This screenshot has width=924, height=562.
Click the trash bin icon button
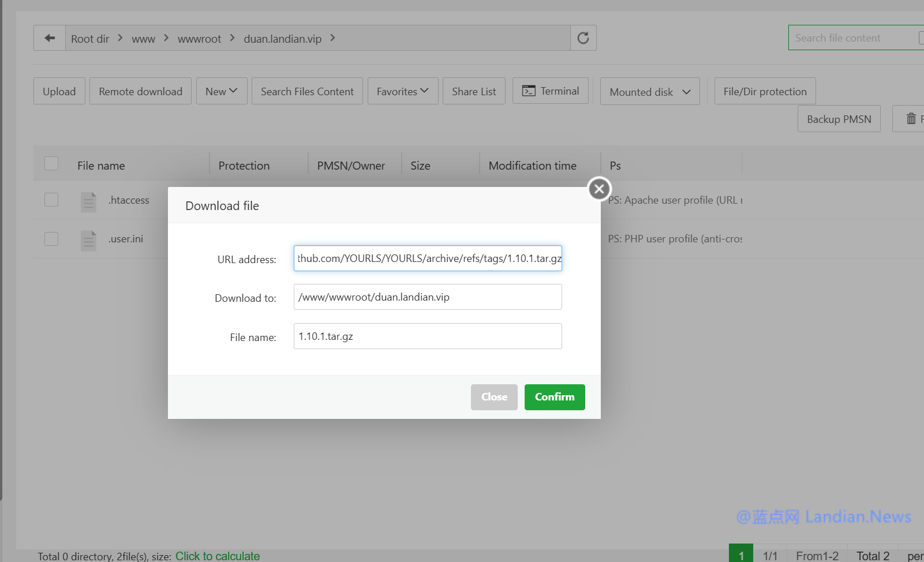pos(911,119)
